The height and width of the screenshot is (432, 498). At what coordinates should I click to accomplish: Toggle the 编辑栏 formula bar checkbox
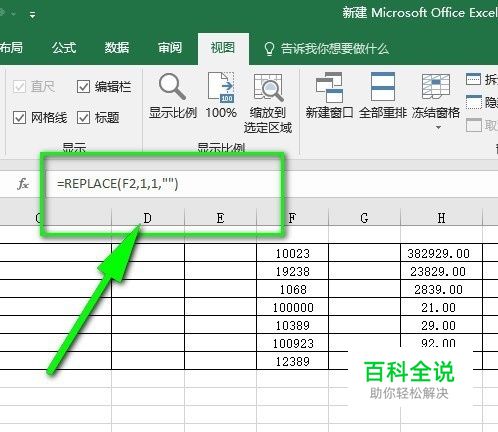(x=83, y=87)
